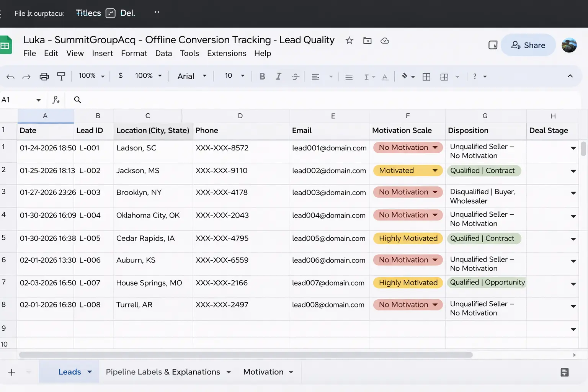This screenshot has height=392, width=588.
Task: Click the cloud status icon
Action: 385,41
